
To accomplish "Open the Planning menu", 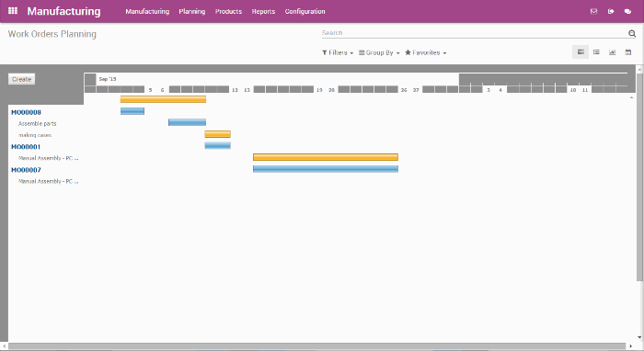I will (x=191, y=11).
